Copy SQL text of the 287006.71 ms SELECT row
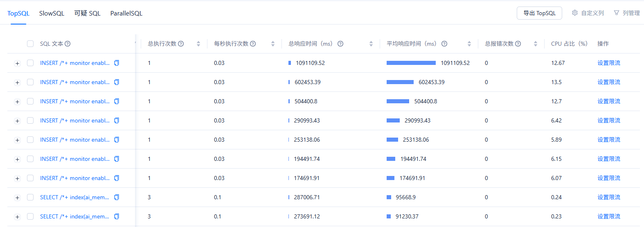The image size is (644, 227). (x=117, y=197)
